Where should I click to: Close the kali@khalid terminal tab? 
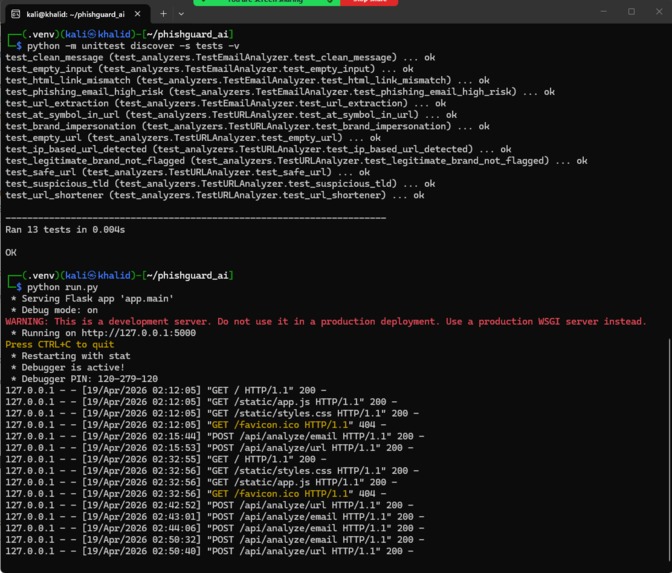tap(137, 14)
